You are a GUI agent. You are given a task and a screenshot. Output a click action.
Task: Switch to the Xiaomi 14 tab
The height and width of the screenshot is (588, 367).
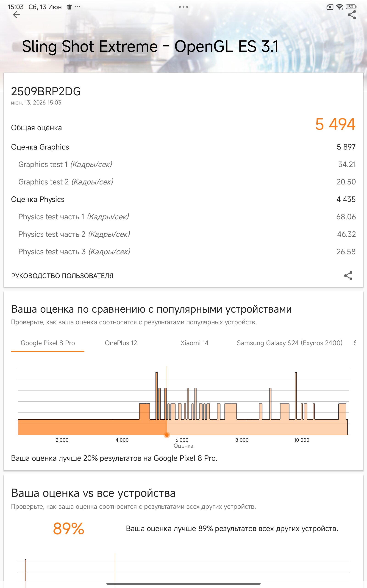pos(194,343)
